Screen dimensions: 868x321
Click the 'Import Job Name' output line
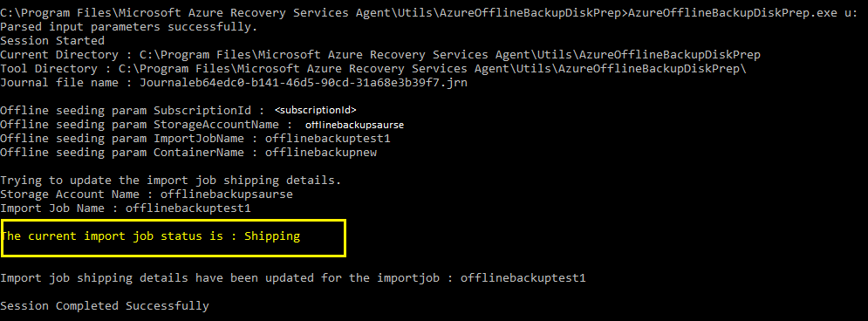coord(126,208)
